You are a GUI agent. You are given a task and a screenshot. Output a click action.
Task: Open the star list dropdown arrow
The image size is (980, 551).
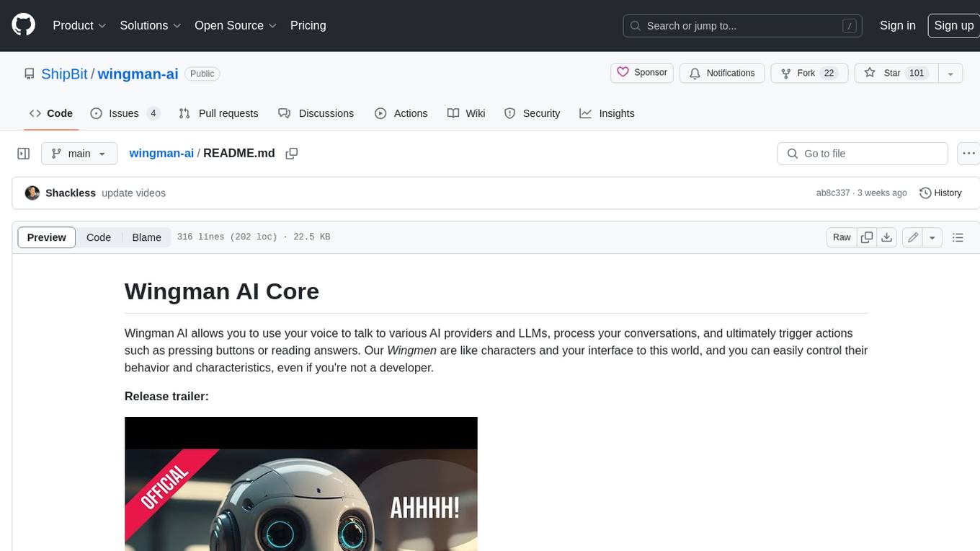coord(950,74)
